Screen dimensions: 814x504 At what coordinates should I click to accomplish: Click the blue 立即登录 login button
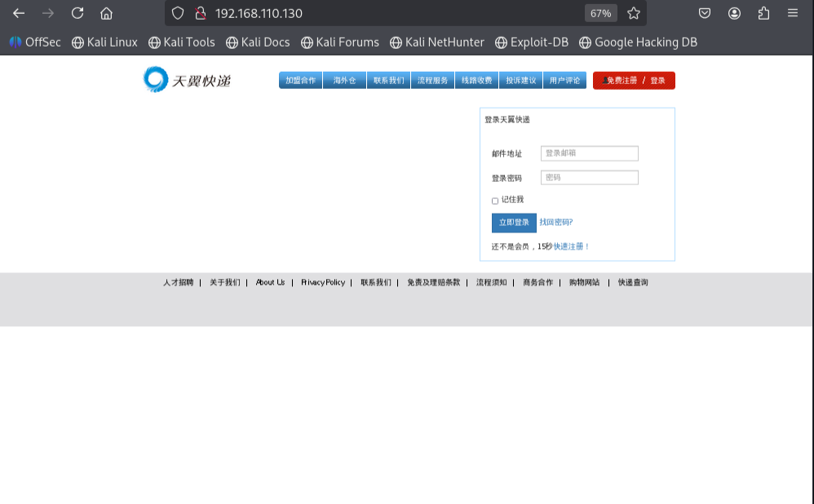point(514,223)
